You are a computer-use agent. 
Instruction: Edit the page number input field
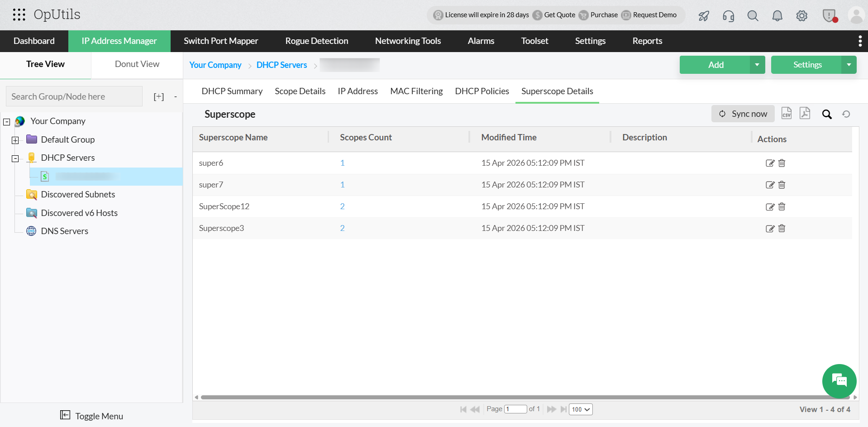(515, 409)
